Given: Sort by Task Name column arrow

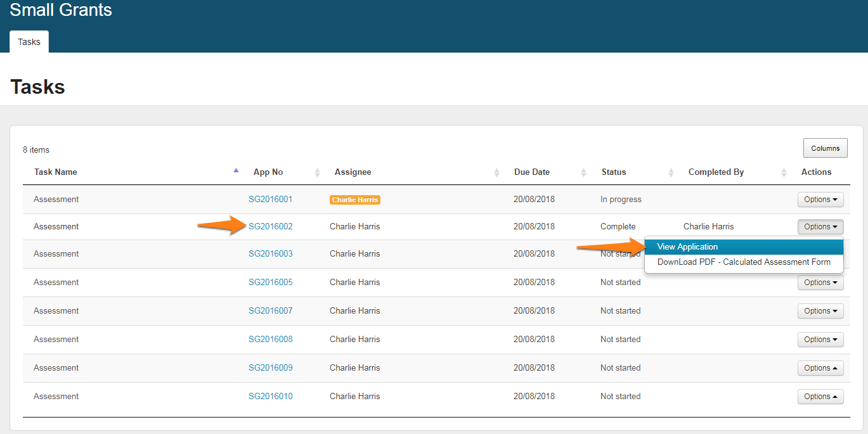Looking at the screenshot, I should pyautogui.click(x=236, y=170).
